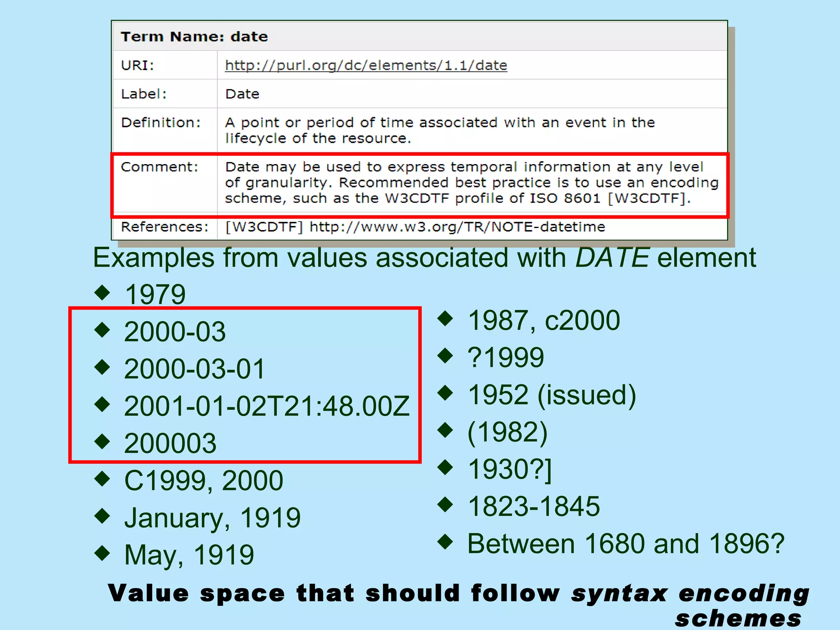The width and height of the screenshot is (840, 630).
Task: Click the W3CDTF NOTE-datetime reference text
Action: [415, 226]
